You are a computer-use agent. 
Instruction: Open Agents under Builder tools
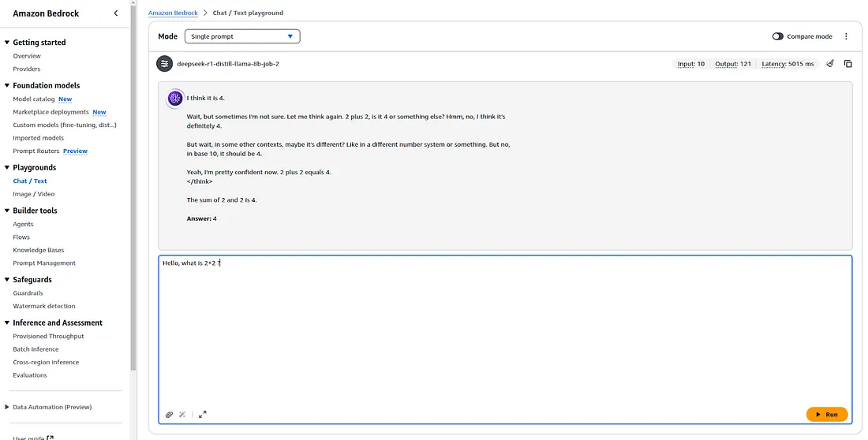(x=23, y=224)
